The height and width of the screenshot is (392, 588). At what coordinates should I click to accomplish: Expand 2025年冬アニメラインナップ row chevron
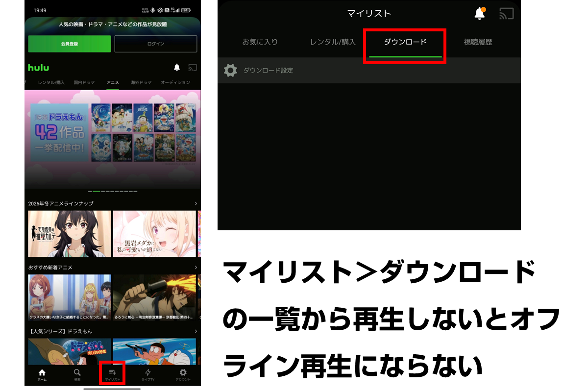(x=196, y=203)
